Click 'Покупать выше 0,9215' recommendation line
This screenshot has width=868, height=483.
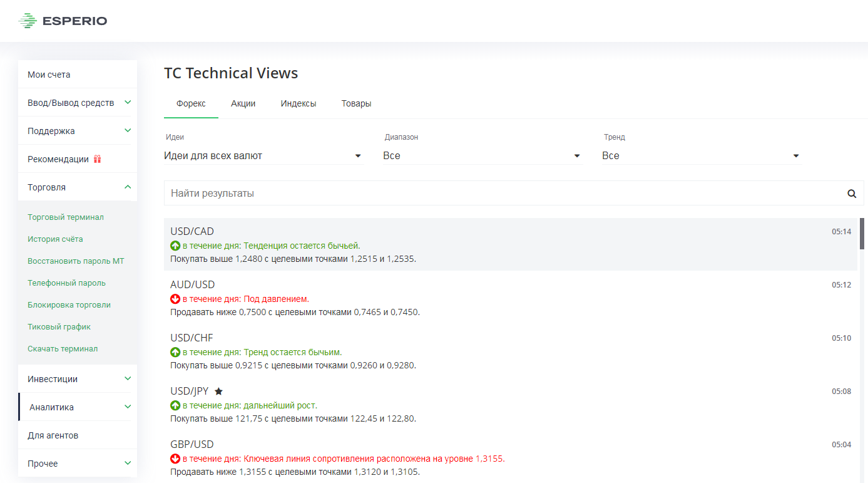293,365
